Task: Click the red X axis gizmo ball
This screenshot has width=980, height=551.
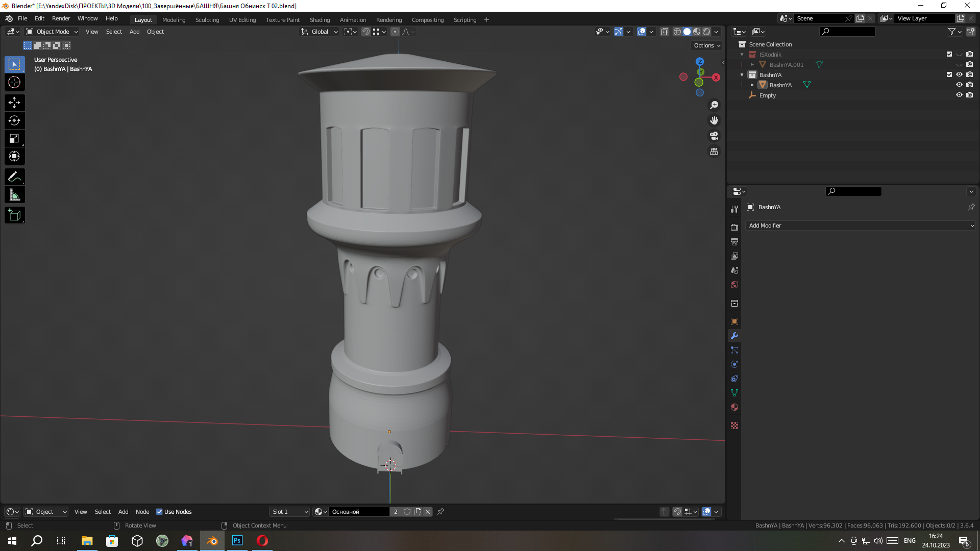Action: 716,78
